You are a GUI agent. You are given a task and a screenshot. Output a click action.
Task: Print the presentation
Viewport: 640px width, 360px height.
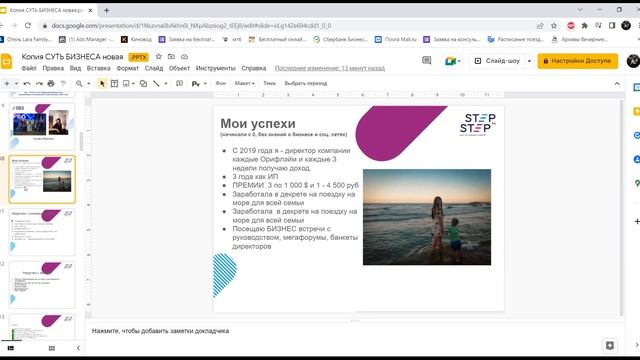tap(51, 83)
